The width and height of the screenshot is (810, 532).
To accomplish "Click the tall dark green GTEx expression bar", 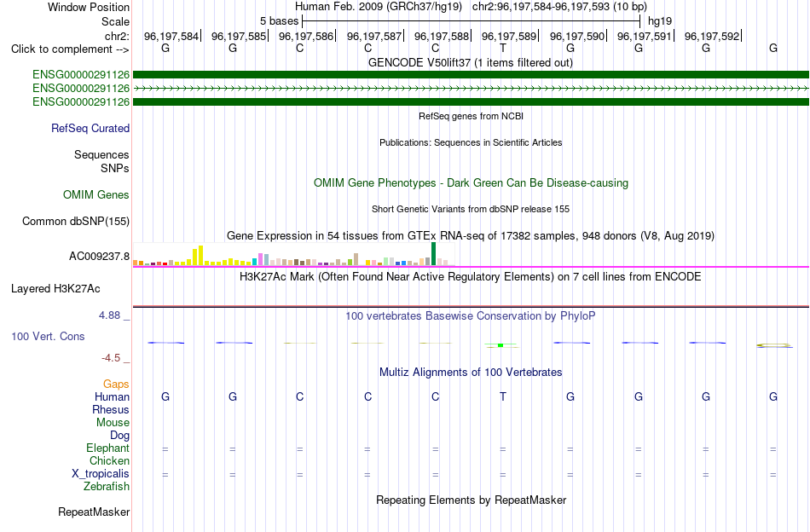I will [433, 253].
